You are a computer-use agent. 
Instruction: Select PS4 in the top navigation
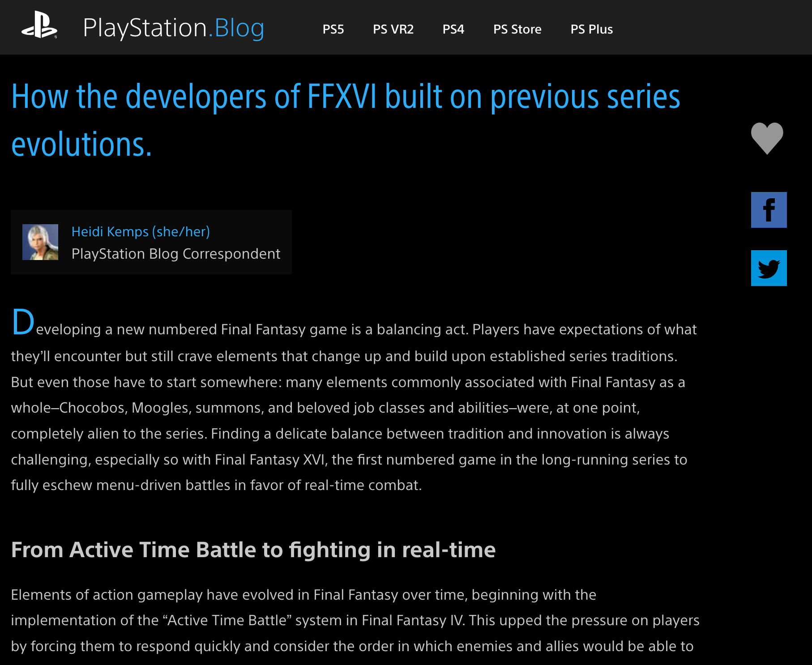453,30
